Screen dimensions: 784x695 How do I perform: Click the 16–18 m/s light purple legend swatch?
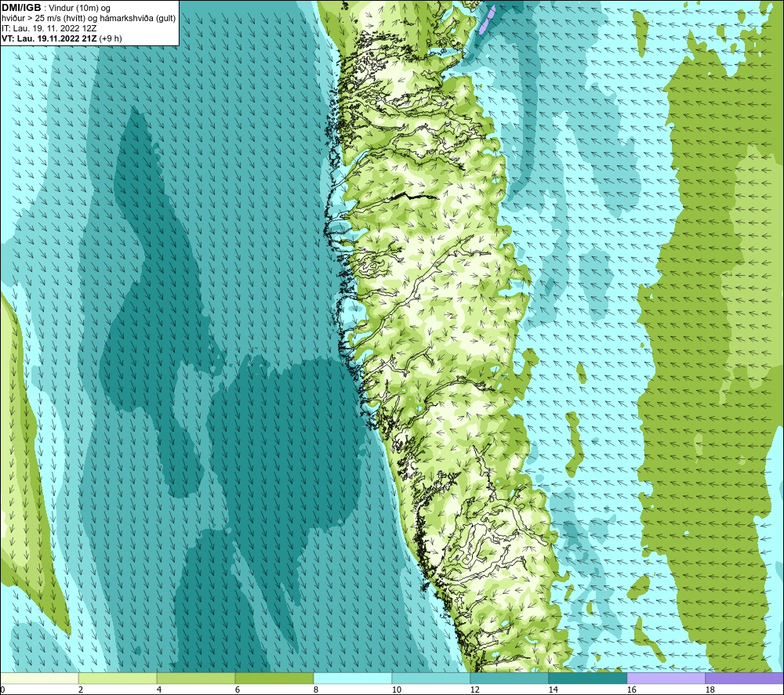[666, 678]
